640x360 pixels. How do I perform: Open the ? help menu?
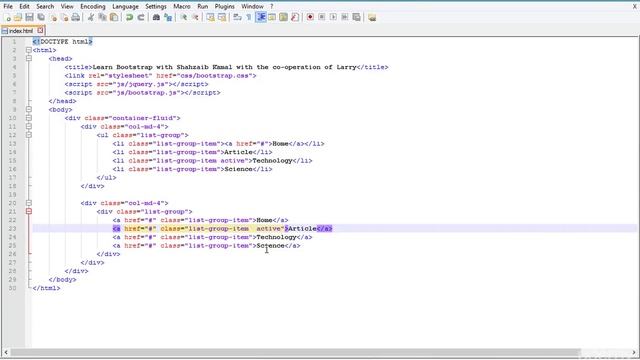pos(271,7)
